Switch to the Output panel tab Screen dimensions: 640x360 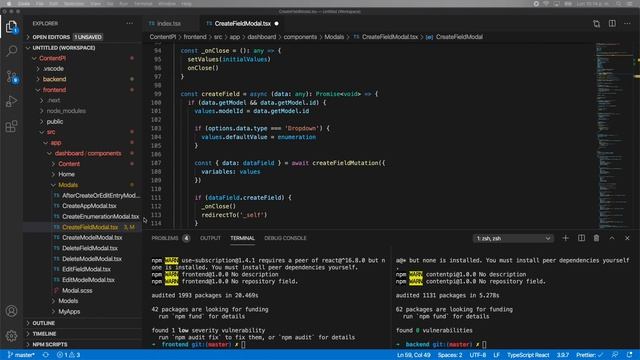tap(210, 238)
